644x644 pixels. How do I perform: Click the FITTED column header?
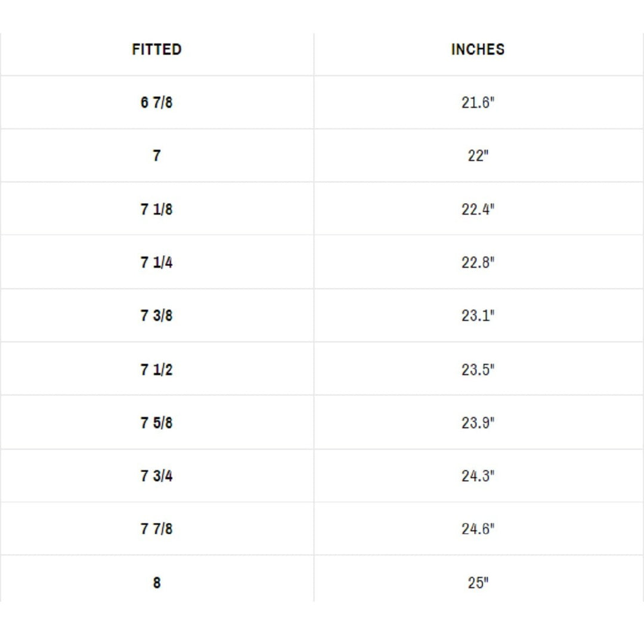(x=156, y=49)
